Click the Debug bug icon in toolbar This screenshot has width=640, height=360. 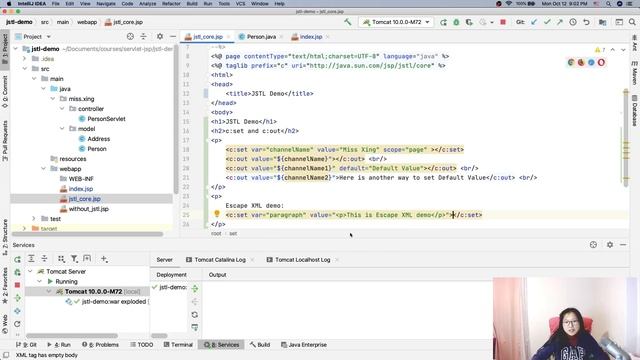pyautogui.click(x=456, y=22)
